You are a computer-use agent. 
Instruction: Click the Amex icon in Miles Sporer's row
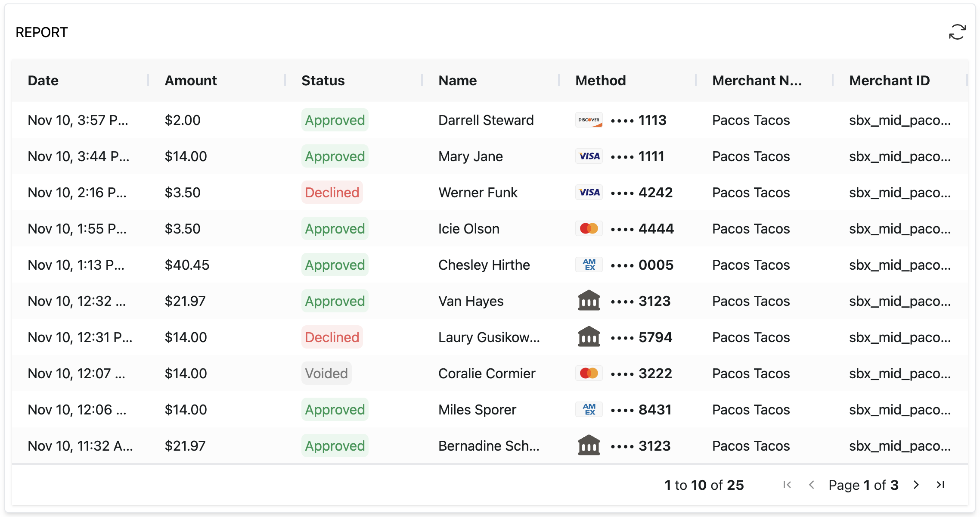click(x=589, y=409)
